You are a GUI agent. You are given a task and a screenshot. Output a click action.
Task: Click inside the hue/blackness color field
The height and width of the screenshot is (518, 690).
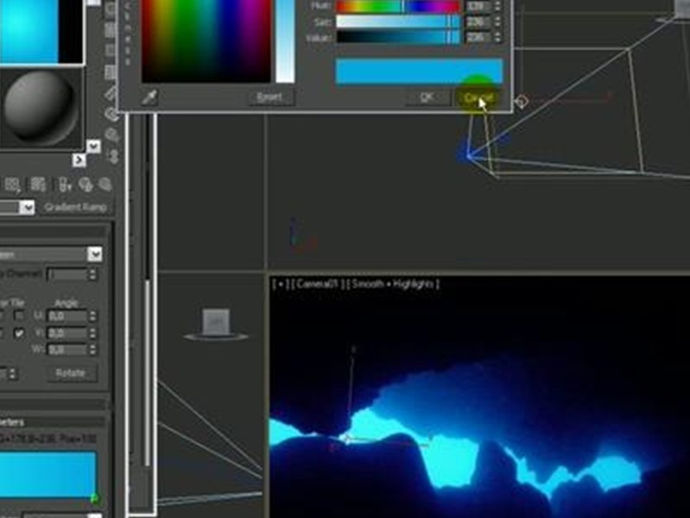point(206,40)
